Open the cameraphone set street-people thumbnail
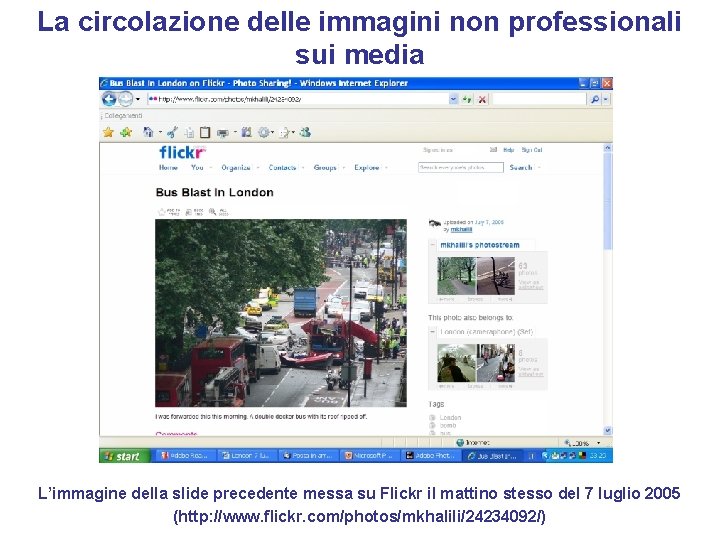This screenshot has width=720, height=540. (x=495, y=363)
